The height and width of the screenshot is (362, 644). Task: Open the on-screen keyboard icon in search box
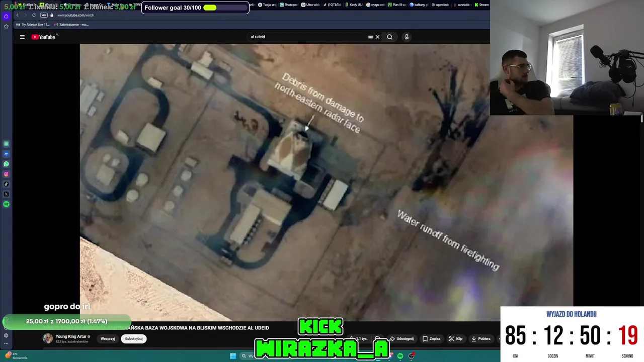370,37
